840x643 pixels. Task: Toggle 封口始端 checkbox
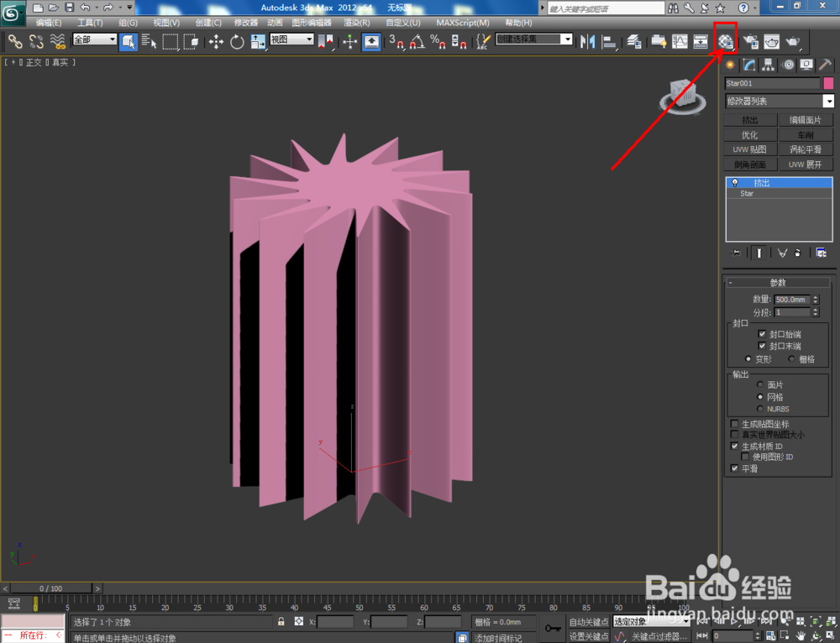762,334
